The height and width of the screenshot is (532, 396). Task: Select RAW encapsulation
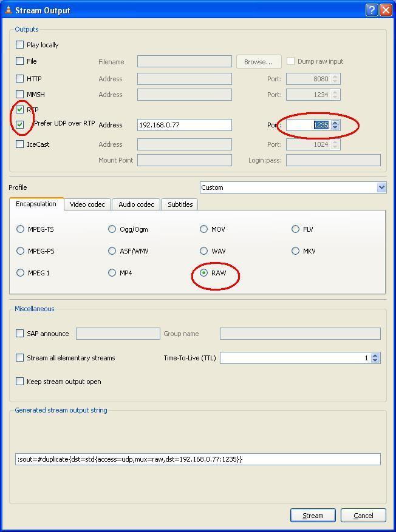click(204, 273)
